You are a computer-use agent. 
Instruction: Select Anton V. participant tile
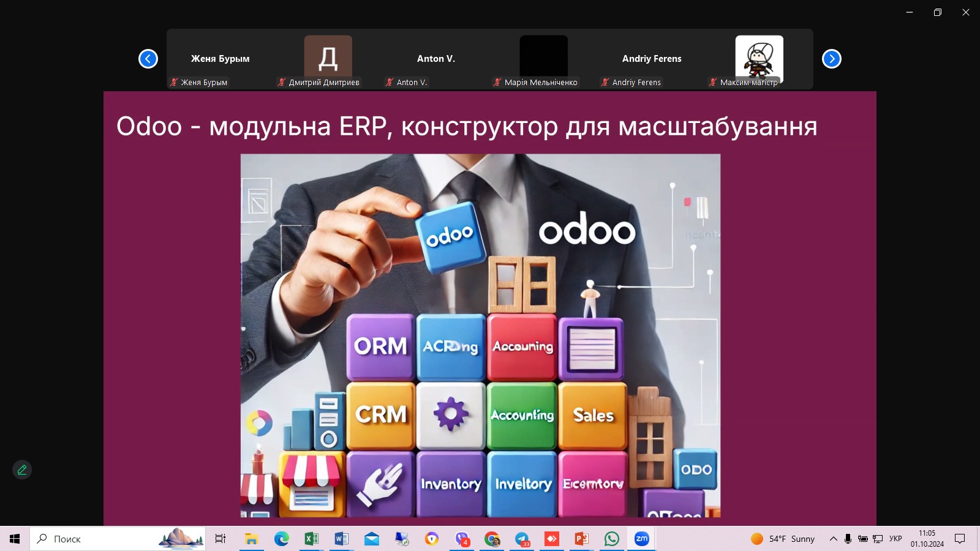point(436,59)
